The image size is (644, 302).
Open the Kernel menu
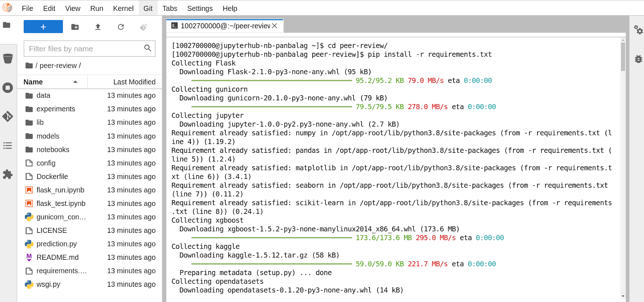point(123,8)
